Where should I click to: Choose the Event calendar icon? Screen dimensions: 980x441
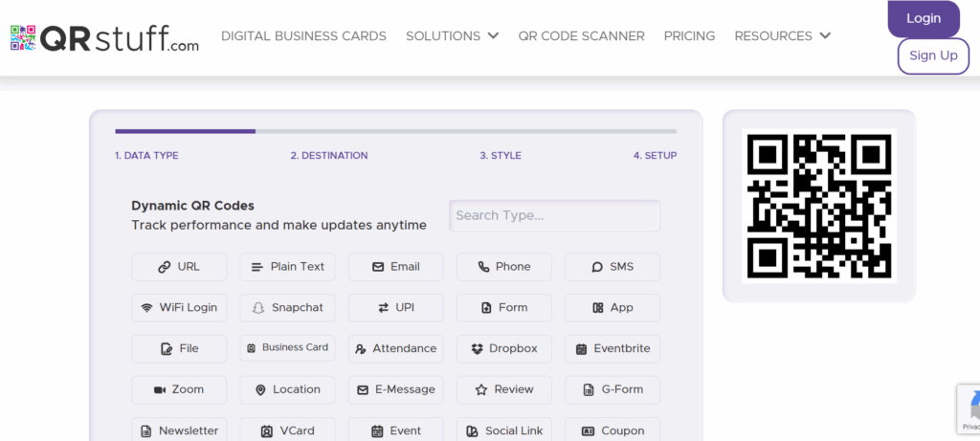pyautogui.click(x=377, y=431)
